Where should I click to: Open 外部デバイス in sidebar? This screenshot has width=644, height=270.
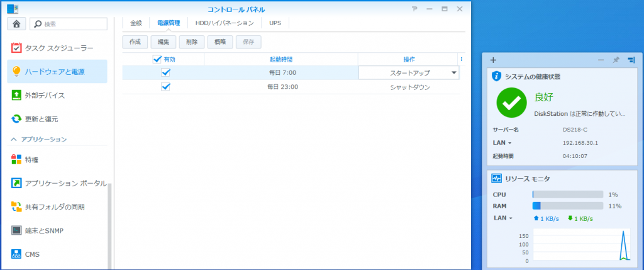click(57, 95)
